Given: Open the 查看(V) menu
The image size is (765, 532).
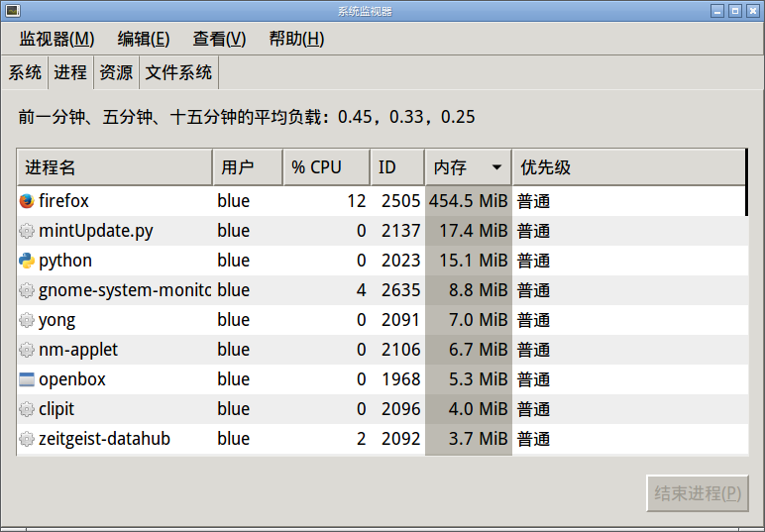Looking at the screenshot, I should (x=219, y=39).
